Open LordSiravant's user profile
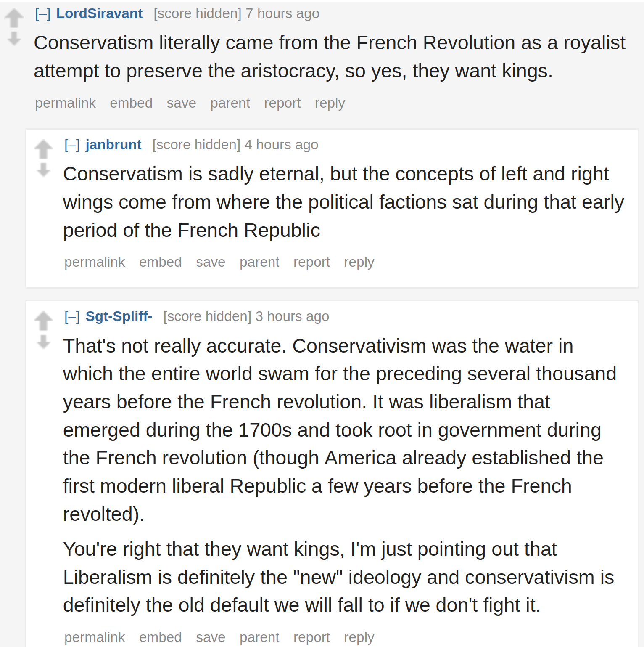 [100, 13]
